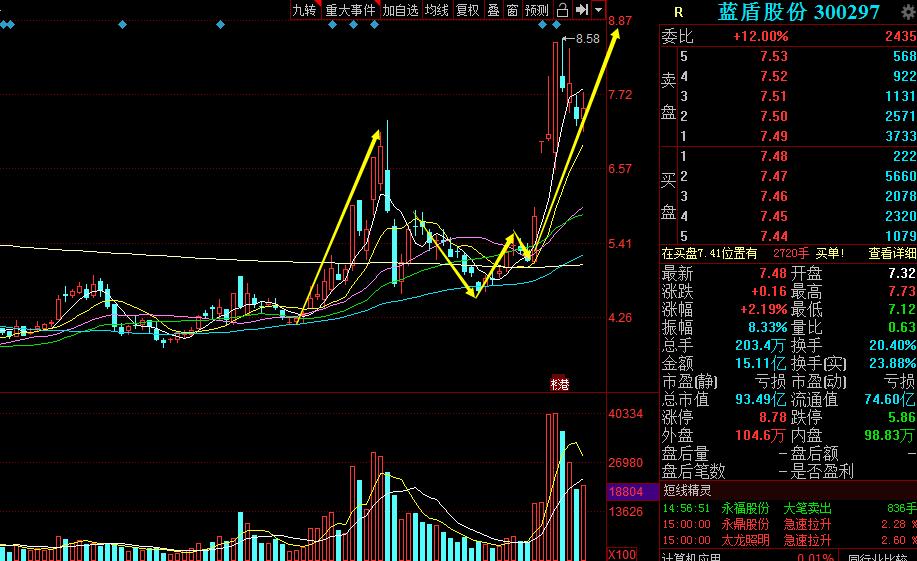Screen dimensions: 917x561
Task: Open the 复权 price adjustment option
Action: (x=468, y=10)
